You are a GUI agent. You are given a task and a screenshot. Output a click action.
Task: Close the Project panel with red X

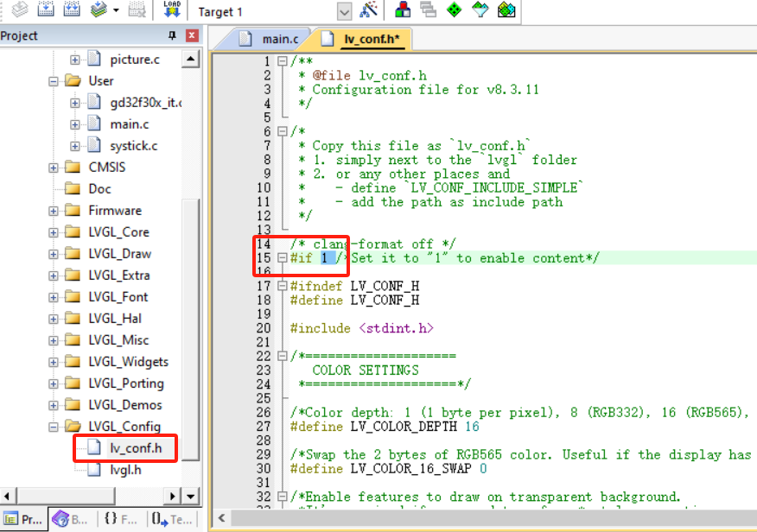(192, 35)
